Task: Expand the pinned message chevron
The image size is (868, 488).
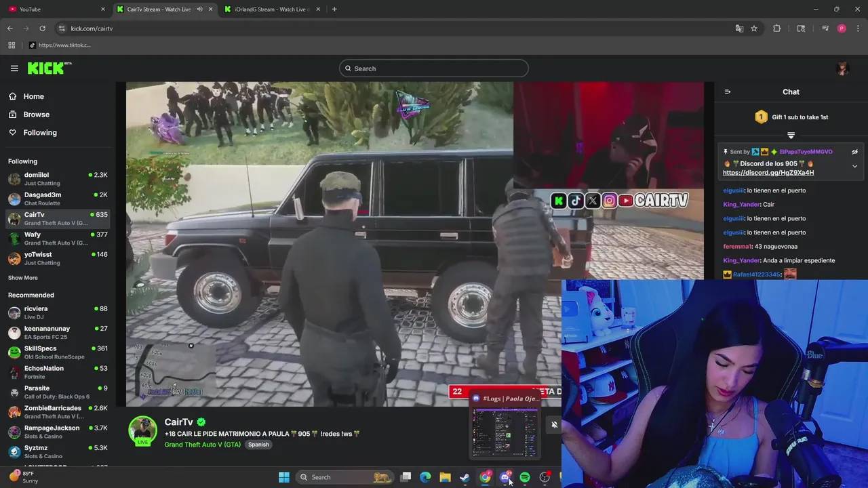Action: pyautogui.click(x=854, y=166)
